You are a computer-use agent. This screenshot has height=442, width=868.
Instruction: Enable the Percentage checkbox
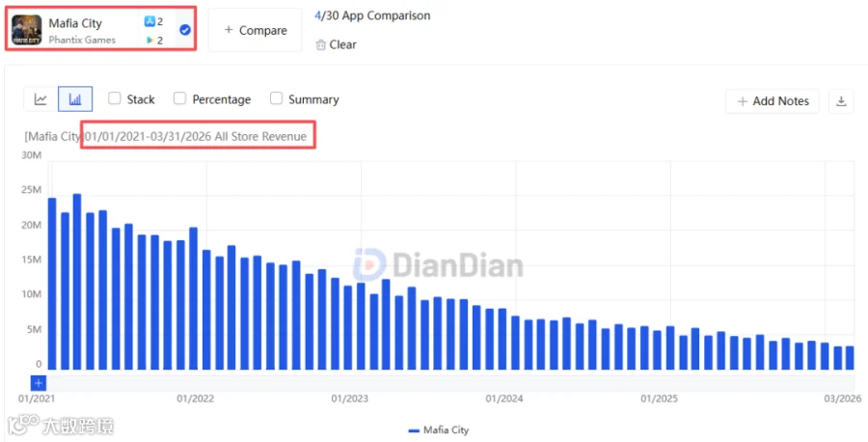click(179, 98)
